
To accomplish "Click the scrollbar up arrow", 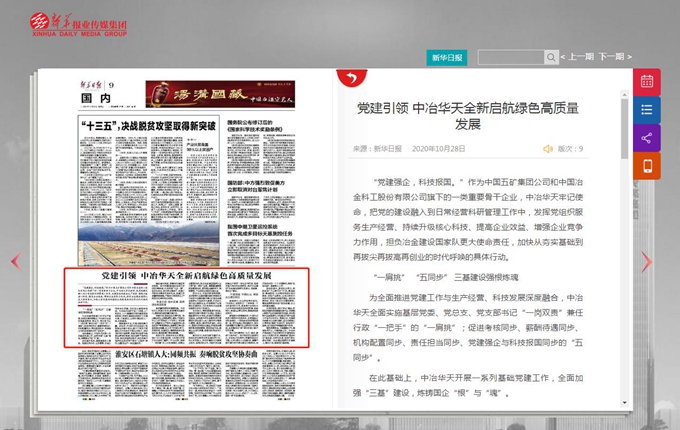I will (x=624, y=94).
